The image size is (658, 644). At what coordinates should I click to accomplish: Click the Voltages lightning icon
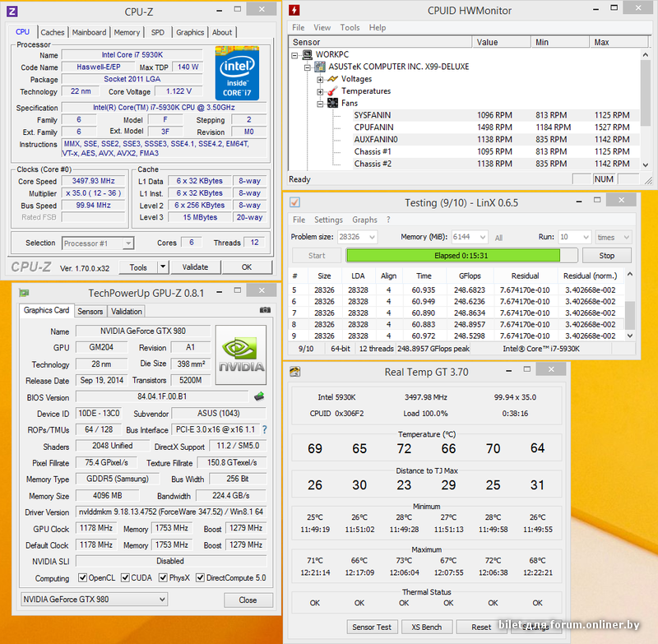333,79
